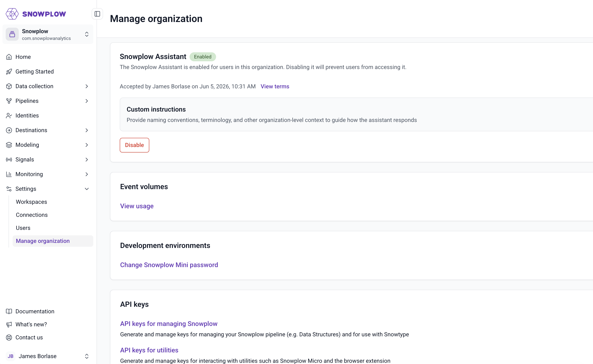Open the Custom instructions panel
The image size is (593, 364).
coord(356,115)
